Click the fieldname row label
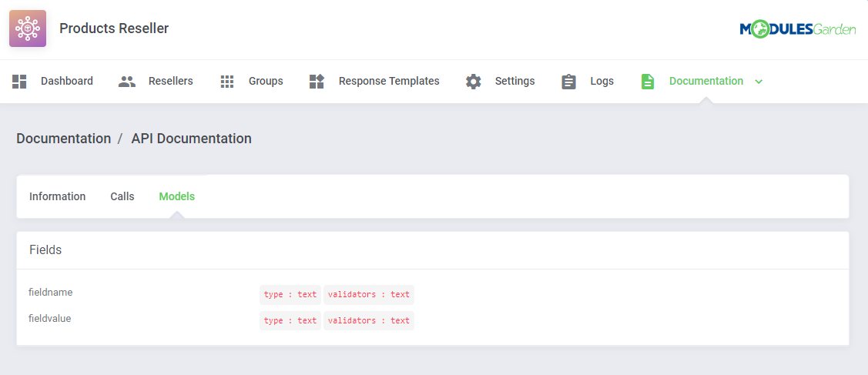Screen dimensions: 868x375 click(50, 292)
